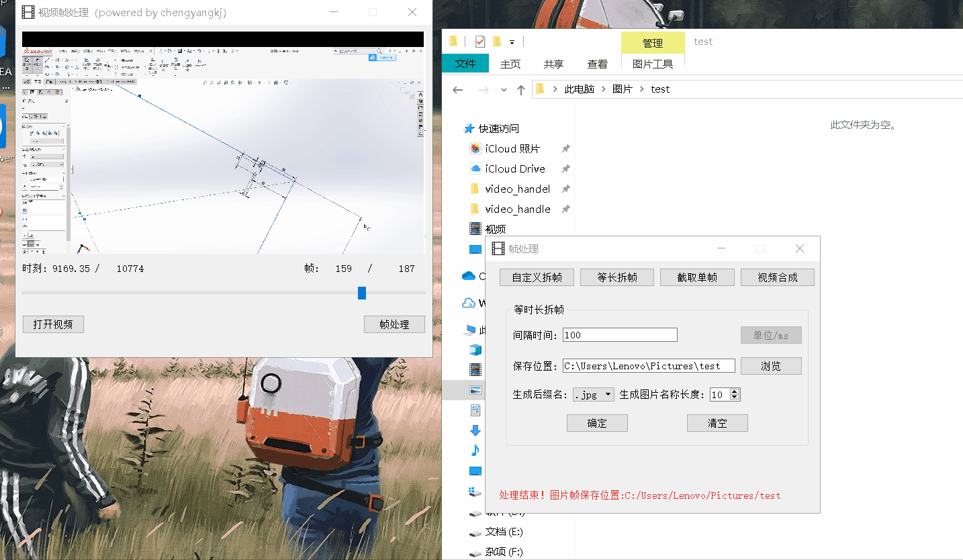Screen dimensions: 963x560
Task: Switch to the 自定义拆帧 mode
Action: 537,277
